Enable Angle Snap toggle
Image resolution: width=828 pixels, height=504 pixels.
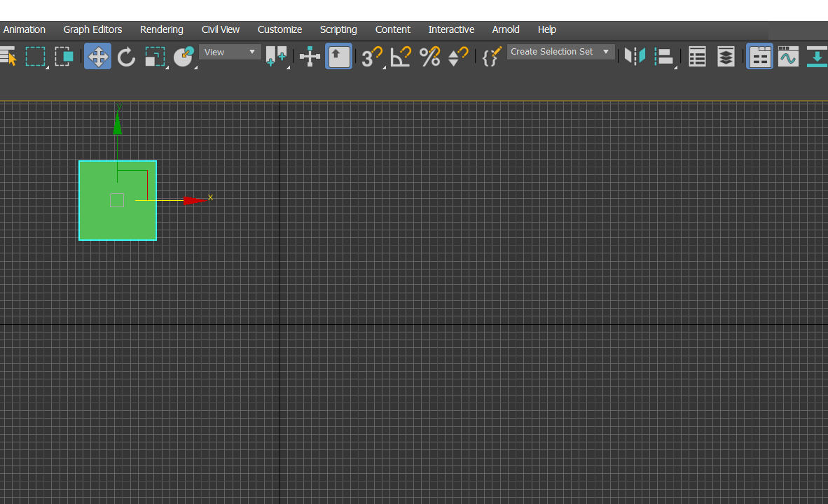click(x=401, y=57)
